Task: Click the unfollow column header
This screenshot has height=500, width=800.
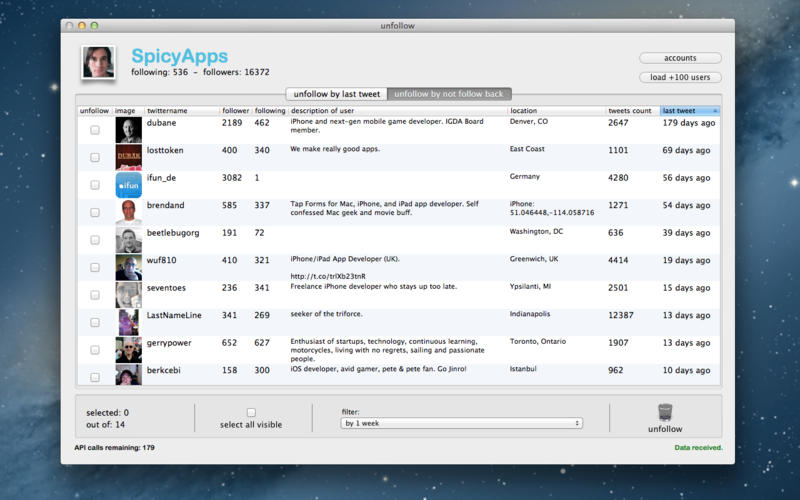Action: (x=94, y=111)
